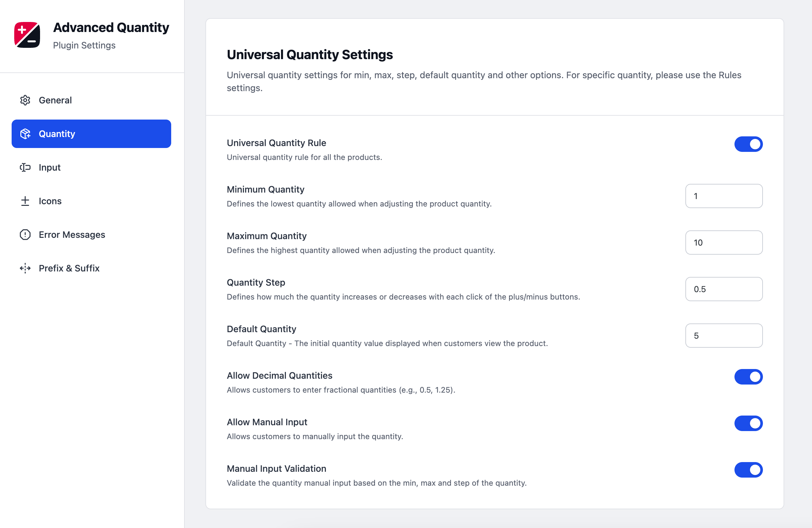Click the Input cursor icon

pyautogui.click(x=25, y=167)
